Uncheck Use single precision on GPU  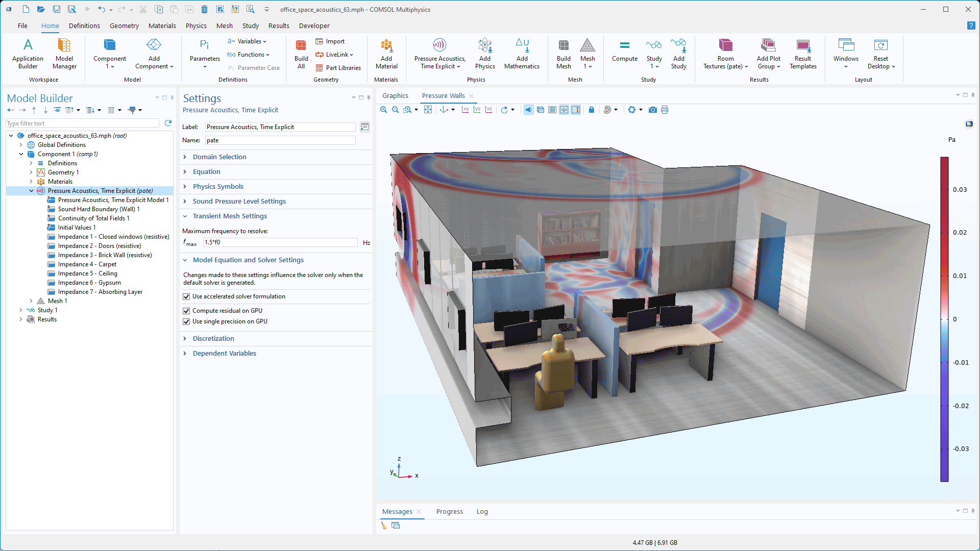tap(186, 321)
